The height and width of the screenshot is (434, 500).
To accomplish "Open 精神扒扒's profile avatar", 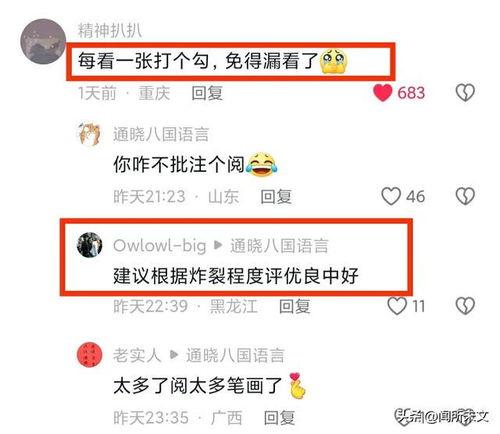I will point(43,41).
